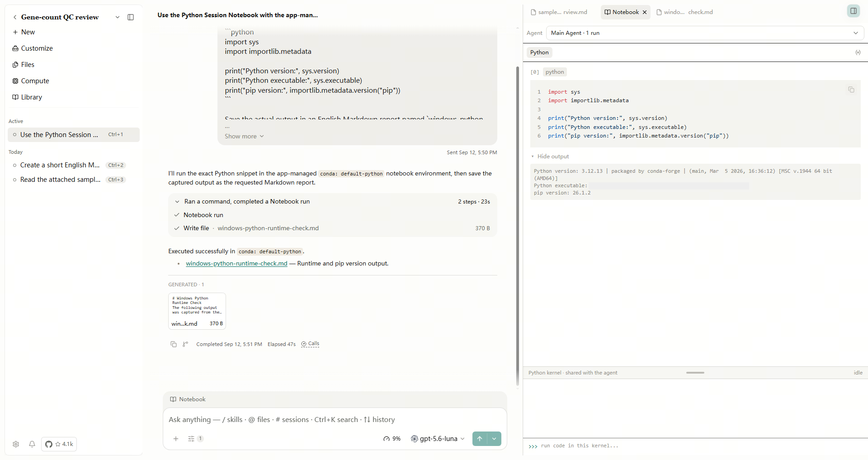Screen dimensions: 868x460
Task: Click the chat conversation scrollbar
Action: point(518,226)
